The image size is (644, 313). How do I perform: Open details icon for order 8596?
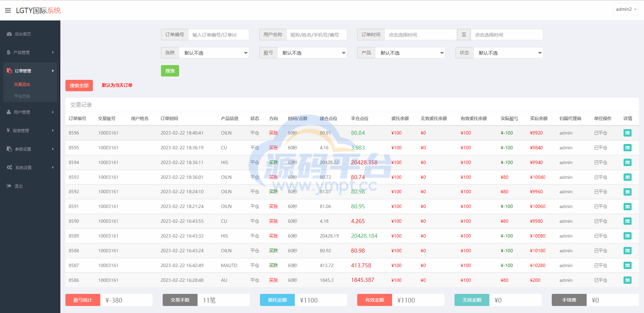pyautogui.click(x=627, y=133)
